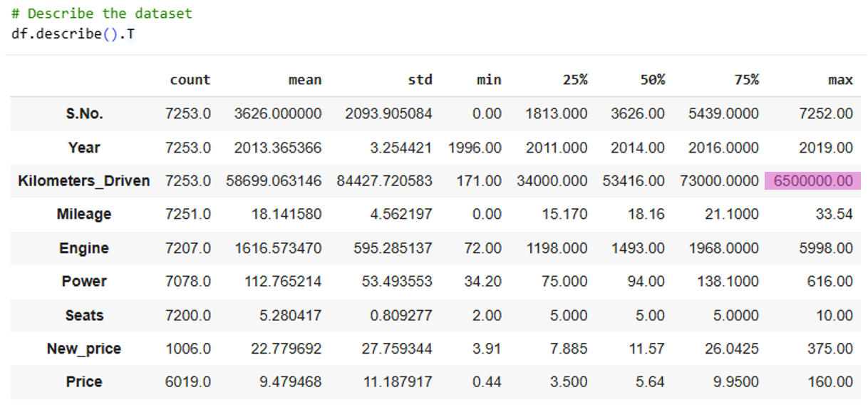Click the '# Describe the dataset' comment
This screenshot has height=405, width=868.
click(101, 14)
